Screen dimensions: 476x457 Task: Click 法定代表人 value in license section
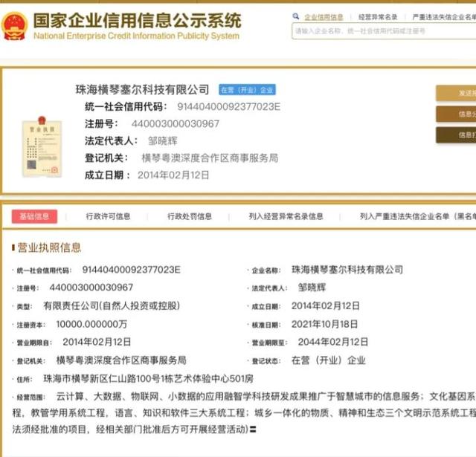coord(312,288)
